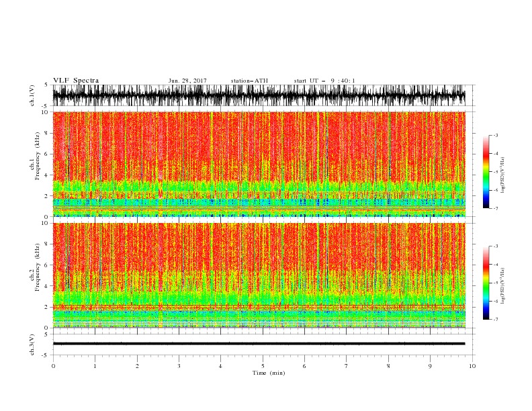Click inside the ch.2 spectrogram panel

click(x=259, y=275)
